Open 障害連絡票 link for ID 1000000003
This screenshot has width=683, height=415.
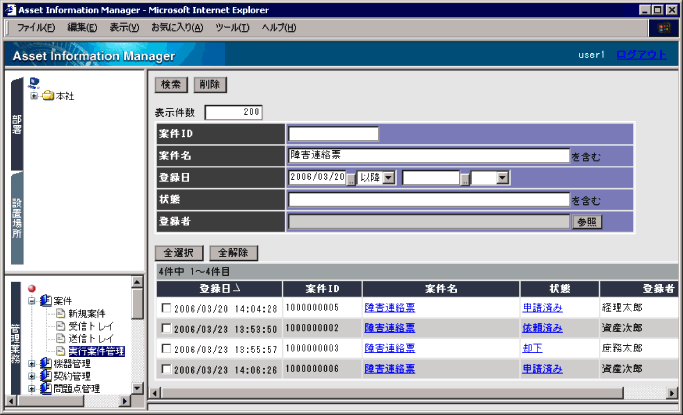(389, 348)
